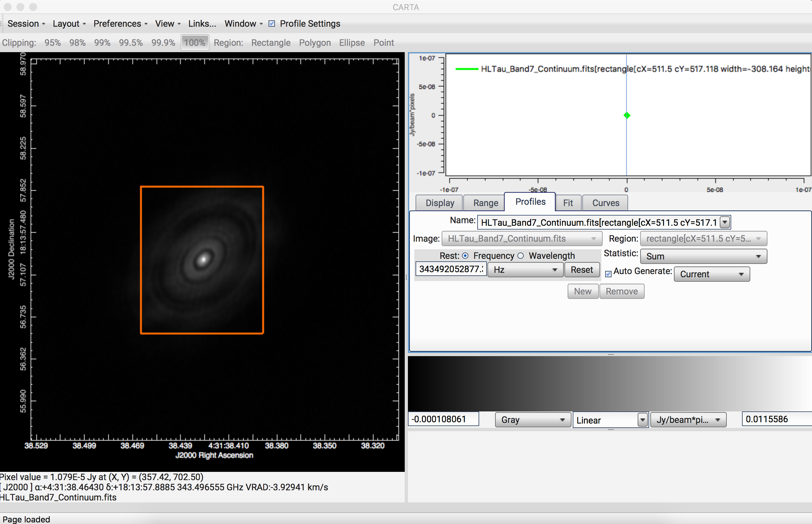Open the Preferences menu

(118, 24)
